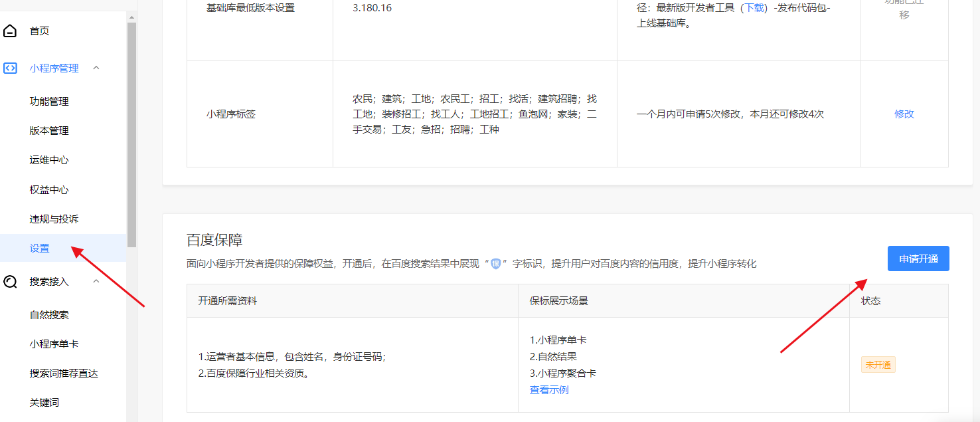Click the home icon in sidebar
This screenshot has width=980, height=422.
tap(10, 31)
